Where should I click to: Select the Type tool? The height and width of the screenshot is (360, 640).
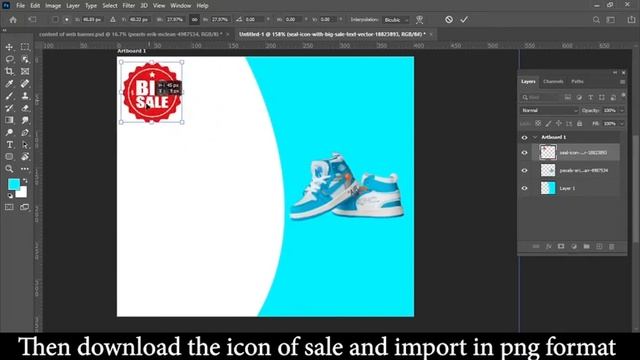point(9,144)
